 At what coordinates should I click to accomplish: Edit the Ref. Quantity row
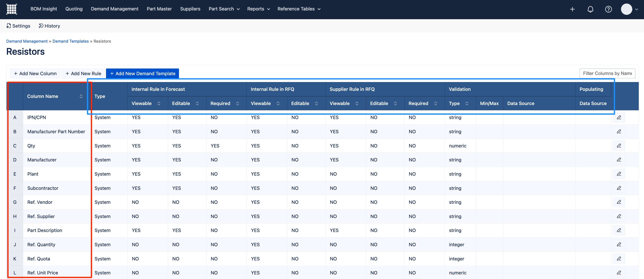coord(619,245)
